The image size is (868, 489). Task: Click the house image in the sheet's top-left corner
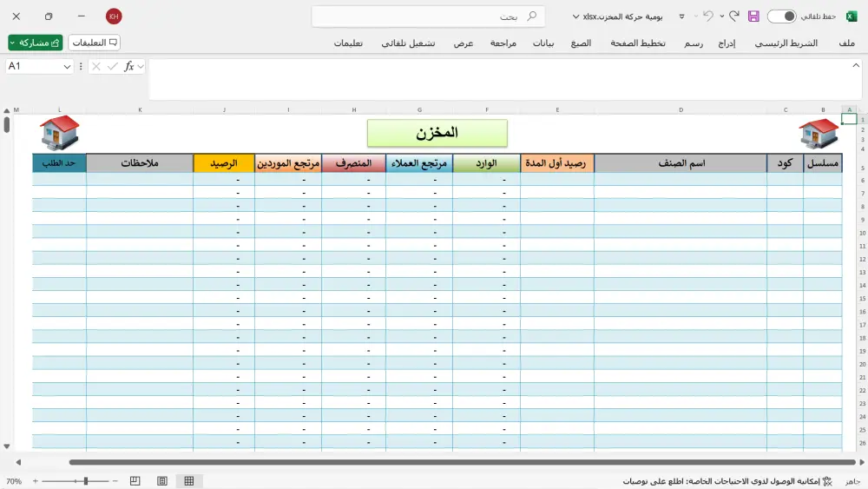click(60, 132)
